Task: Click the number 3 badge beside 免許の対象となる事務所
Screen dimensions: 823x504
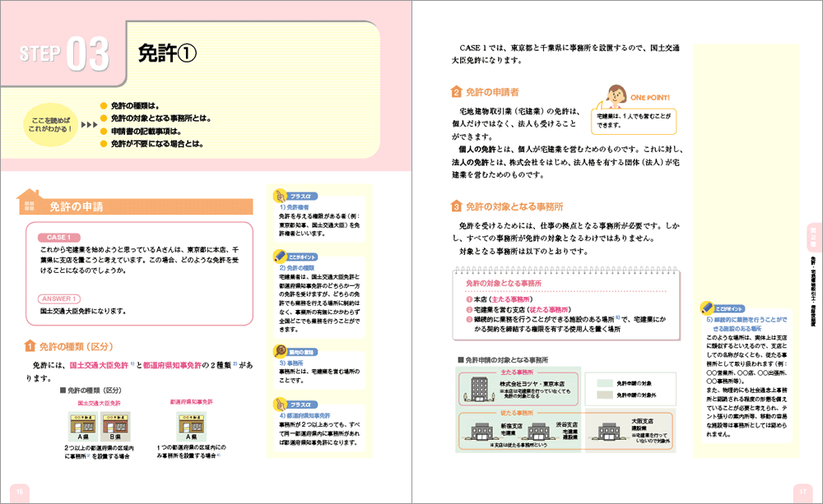Action: (x=457, y=206)
